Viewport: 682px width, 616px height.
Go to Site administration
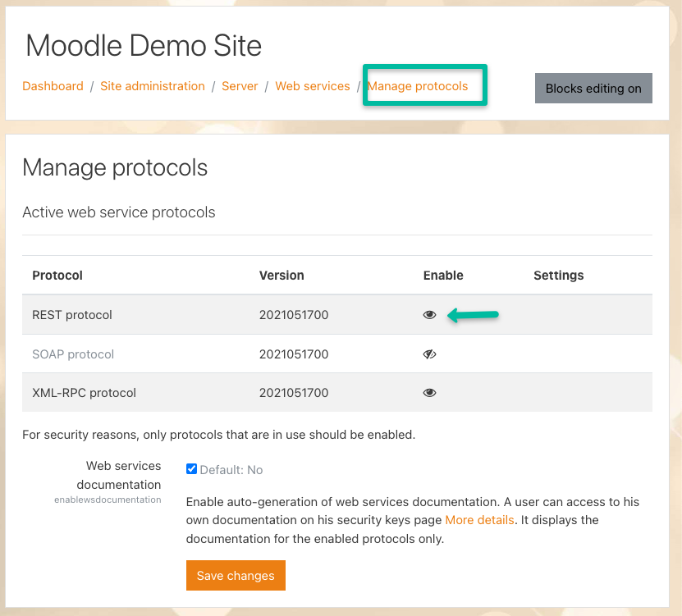(153, 85)
